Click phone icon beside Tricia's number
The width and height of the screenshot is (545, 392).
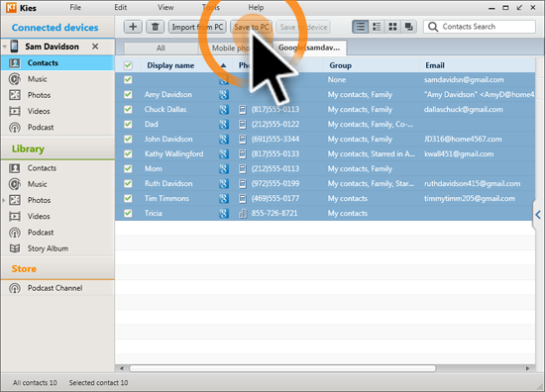(x=243, y=213)
